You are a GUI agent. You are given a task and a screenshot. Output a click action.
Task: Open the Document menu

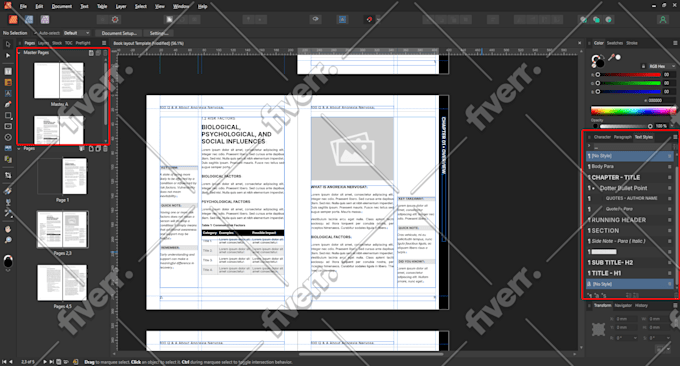point(62,7)
